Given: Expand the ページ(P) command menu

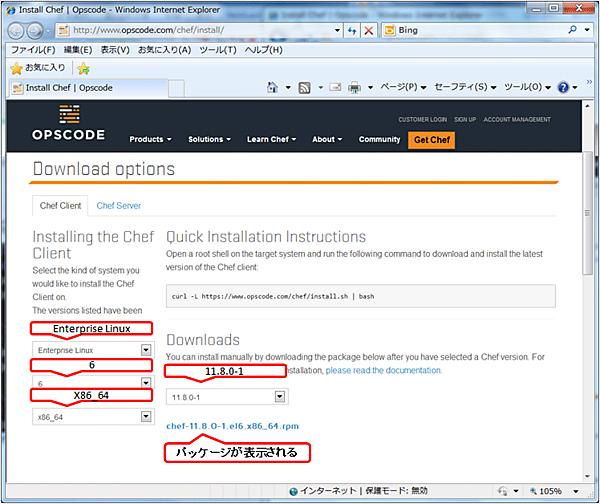Looking at the screenshot, I should click(x=403, y=87).
